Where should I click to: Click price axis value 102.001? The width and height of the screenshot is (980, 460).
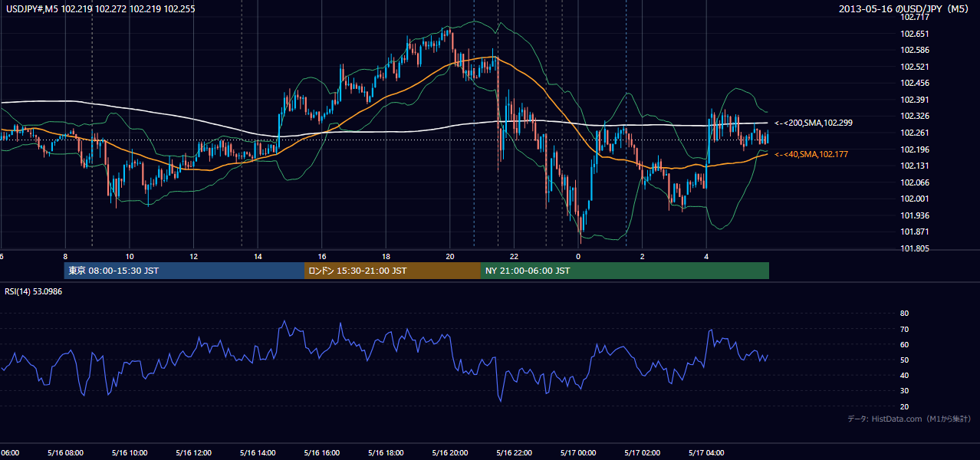[915, 199]
